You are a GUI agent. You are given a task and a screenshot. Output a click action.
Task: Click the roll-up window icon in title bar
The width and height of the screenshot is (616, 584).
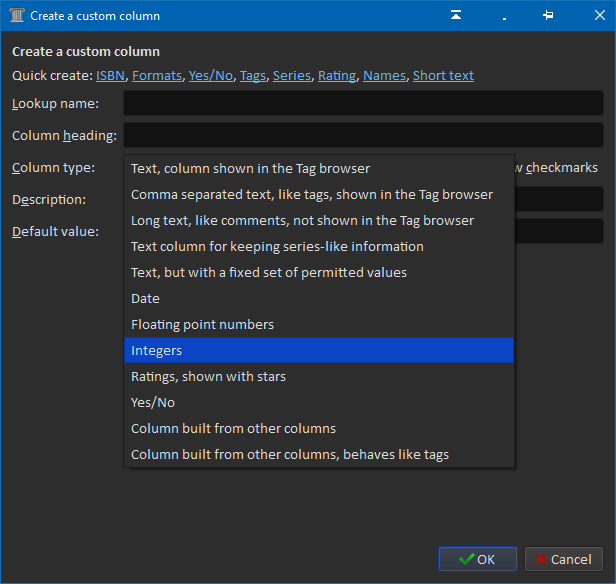tap(456, 16)
